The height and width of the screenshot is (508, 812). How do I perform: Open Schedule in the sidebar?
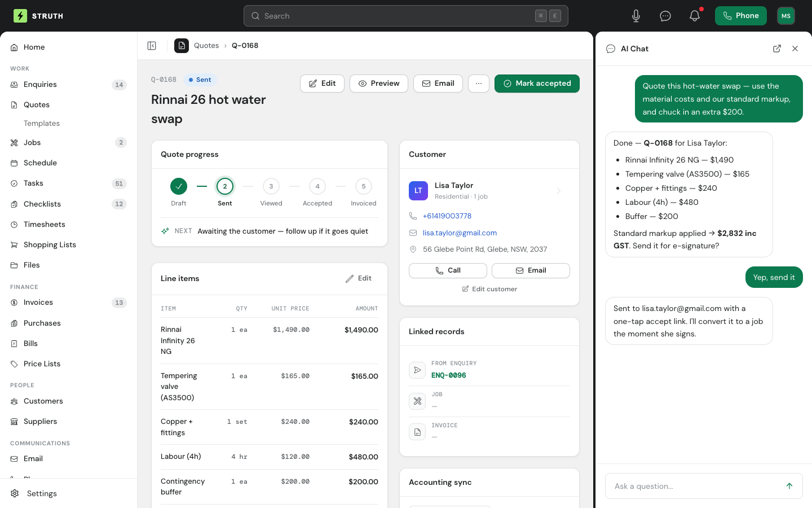click(68, 163)
